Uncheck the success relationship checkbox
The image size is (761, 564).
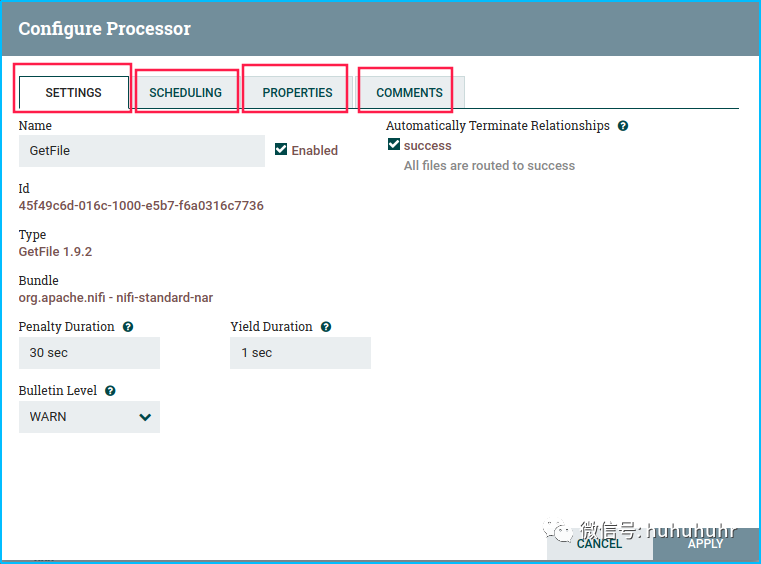click(x=394, y=144)
